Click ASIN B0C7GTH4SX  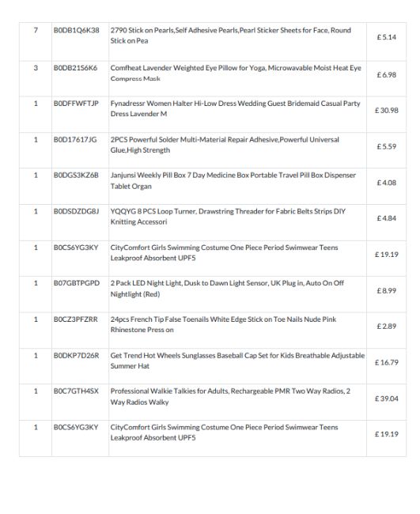click(76, 391)
